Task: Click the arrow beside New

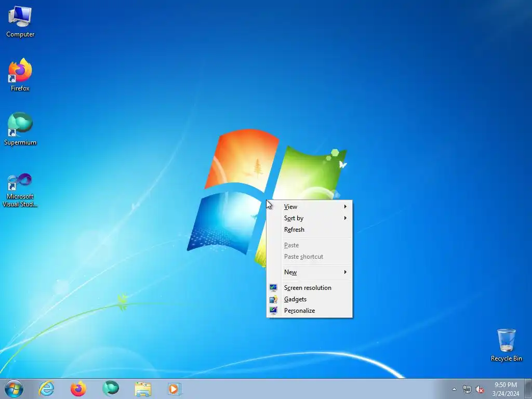Action: (x=345, y=272)
